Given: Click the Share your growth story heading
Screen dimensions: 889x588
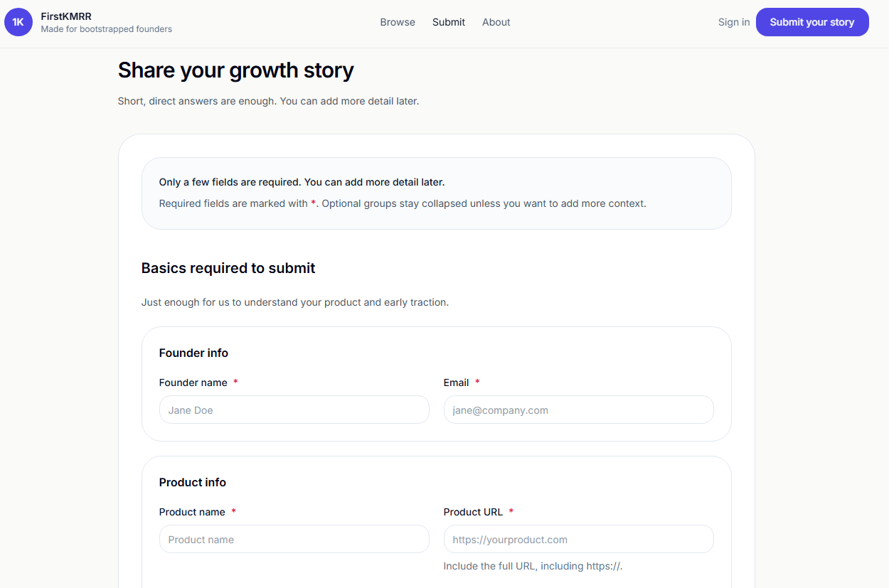Looking at the screenshot, I should pyautogui.click(x=235, y=70).
